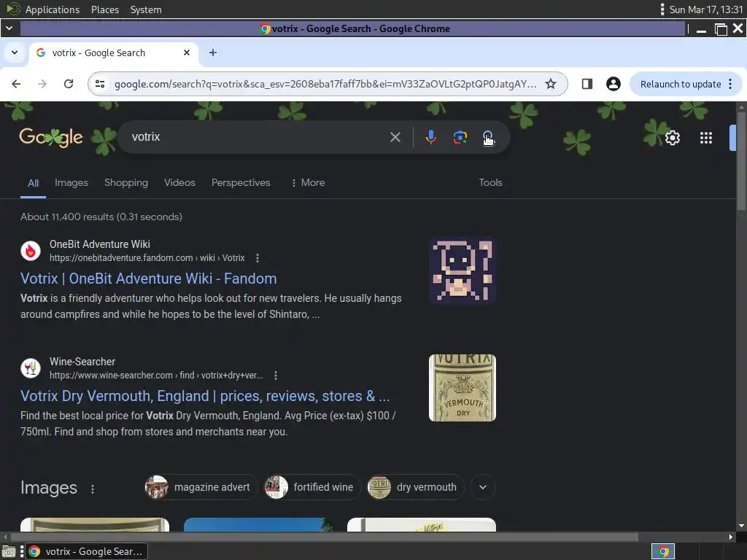Filter images by magazine advert
The height and width of the screenshot is (560, 747).
click(x=201, y=487)
